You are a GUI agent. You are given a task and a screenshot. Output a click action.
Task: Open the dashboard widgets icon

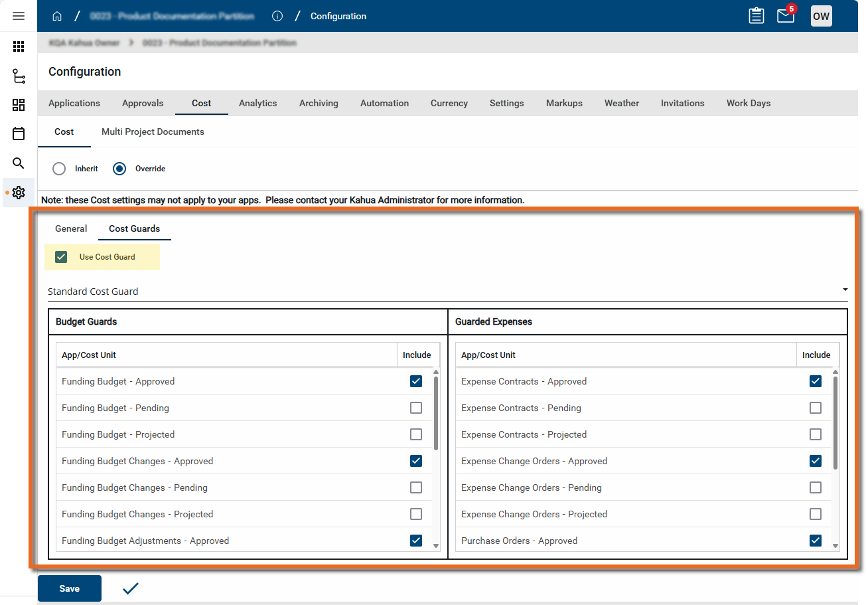point(19,105)
